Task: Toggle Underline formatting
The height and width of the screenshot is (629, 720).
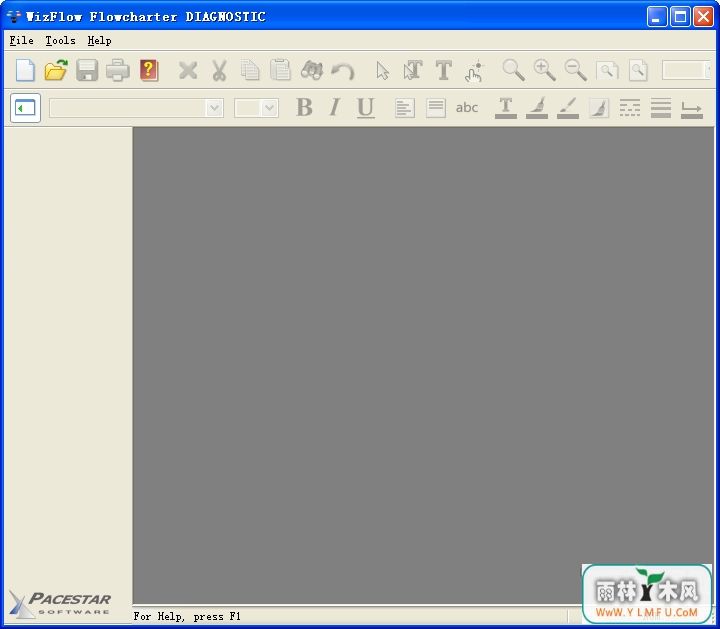Action: click(366, 108)
